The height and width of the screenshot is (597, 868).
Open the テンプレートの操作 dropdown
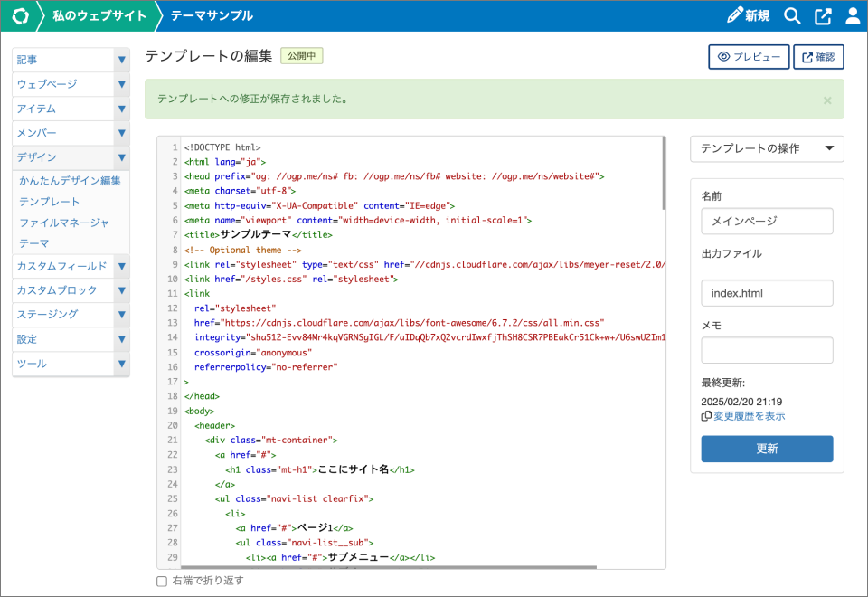point(767,149)
